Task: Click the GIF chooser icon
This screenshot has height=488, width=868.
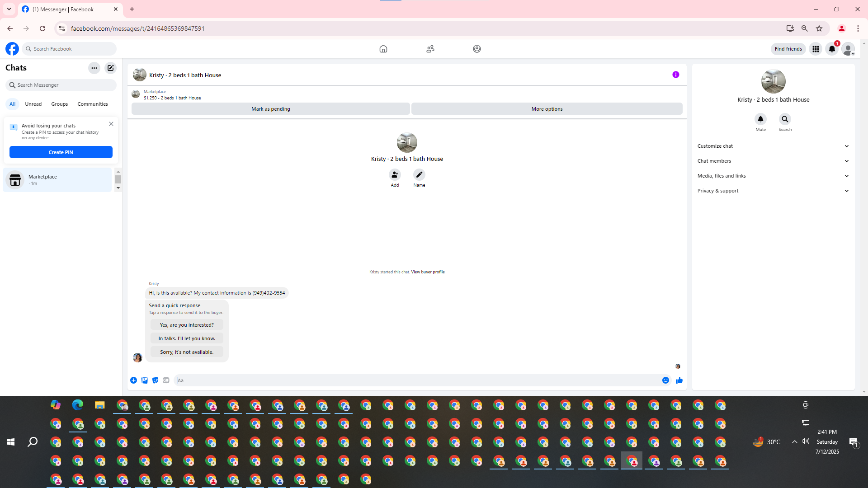Action: 166,380
